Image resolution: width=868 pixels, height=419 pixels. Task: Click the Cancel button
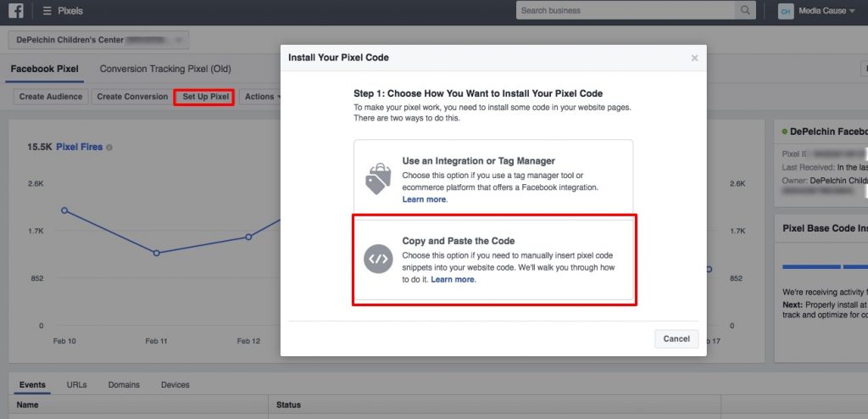676,338
